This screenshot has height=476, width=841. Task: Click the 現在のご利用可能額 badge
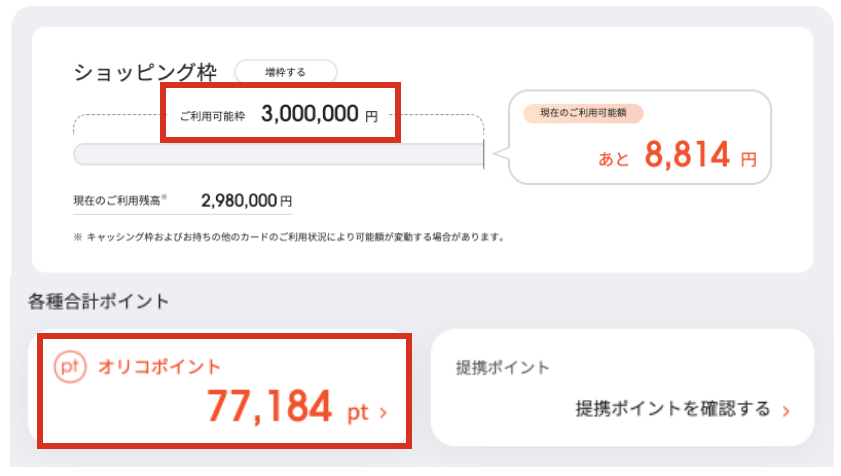point(583,113)
